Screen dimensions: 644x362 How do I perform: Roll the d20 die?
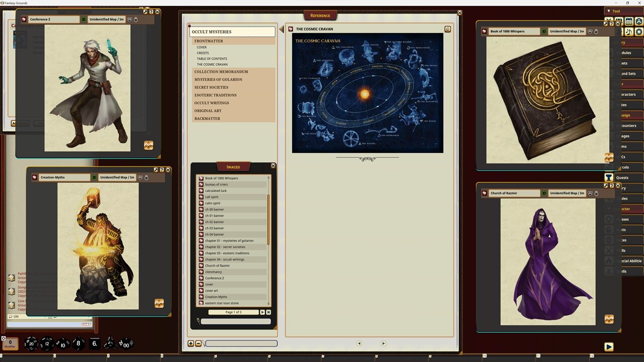click(x=31, y=344)
